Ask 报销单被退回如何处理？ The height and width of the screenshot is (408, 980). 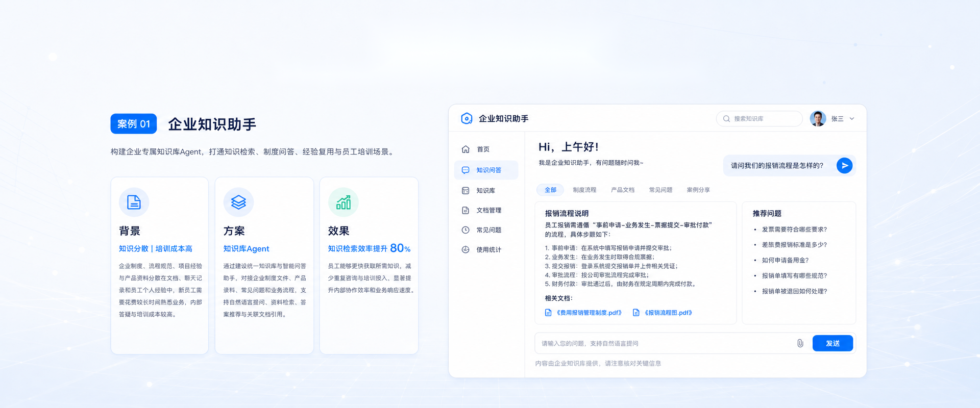(x=794, y=291)
